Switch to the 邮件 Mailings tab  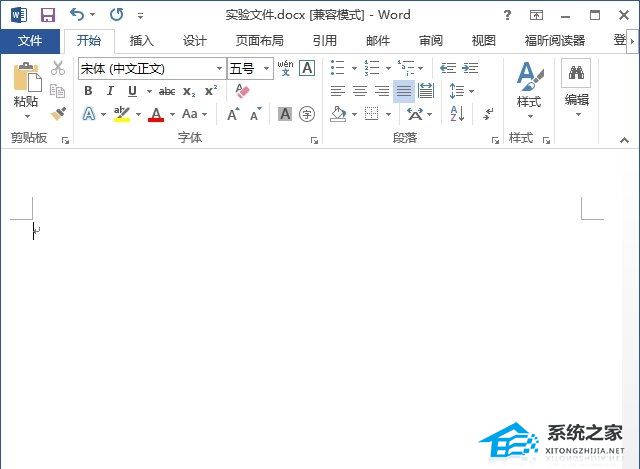(378, 40)
